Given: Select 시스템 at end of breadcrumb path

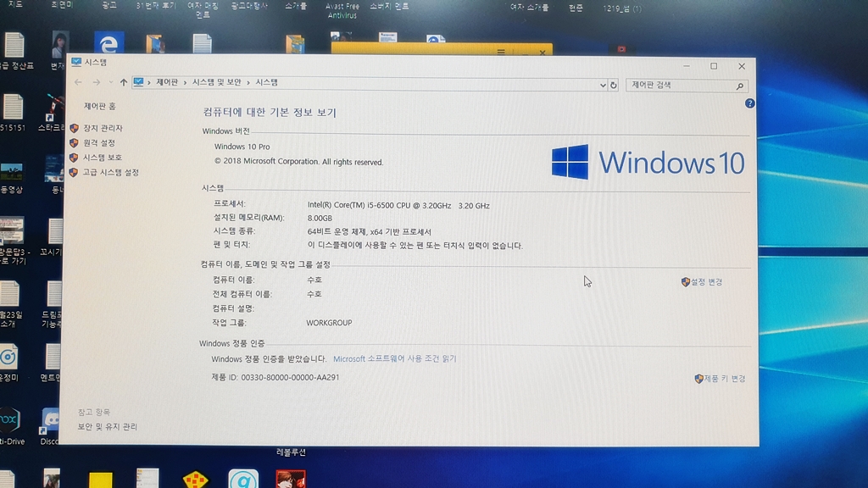Looking at the screenshot, I should coord(266,82).
